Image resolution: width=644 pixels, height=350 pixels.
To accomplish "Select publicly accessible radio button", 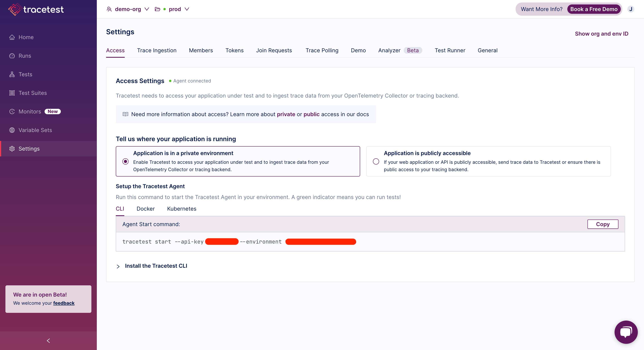I will pos(376,161).
